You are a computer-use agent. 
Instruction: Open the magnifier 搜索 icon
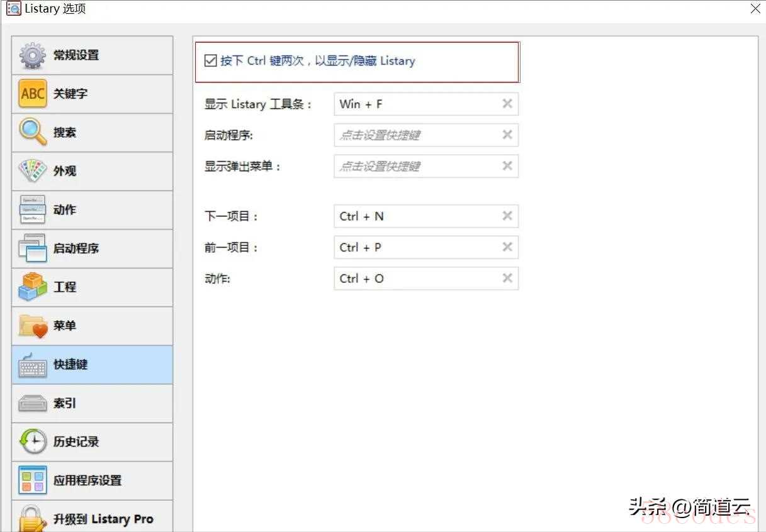[x=32, y=133]
